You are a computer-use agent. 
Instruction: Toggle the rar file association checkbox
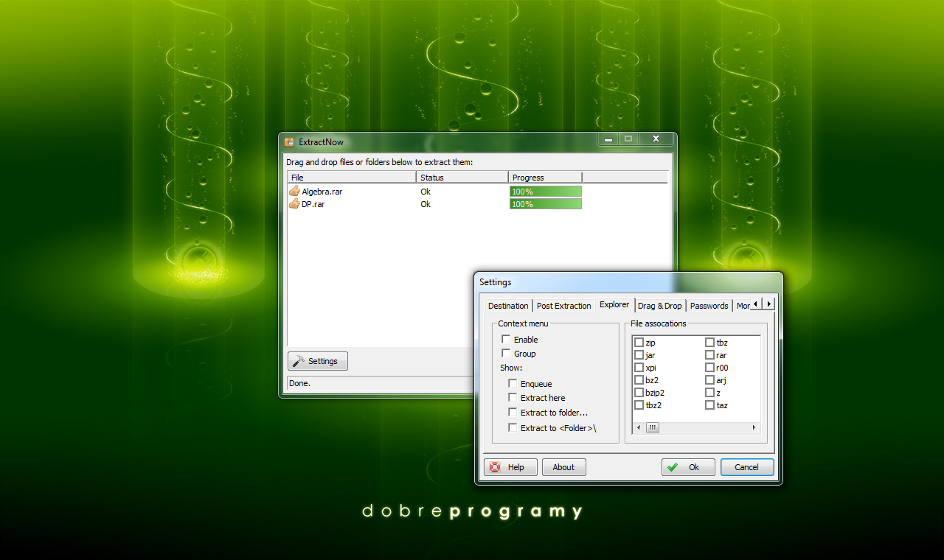tap(709, 355)
